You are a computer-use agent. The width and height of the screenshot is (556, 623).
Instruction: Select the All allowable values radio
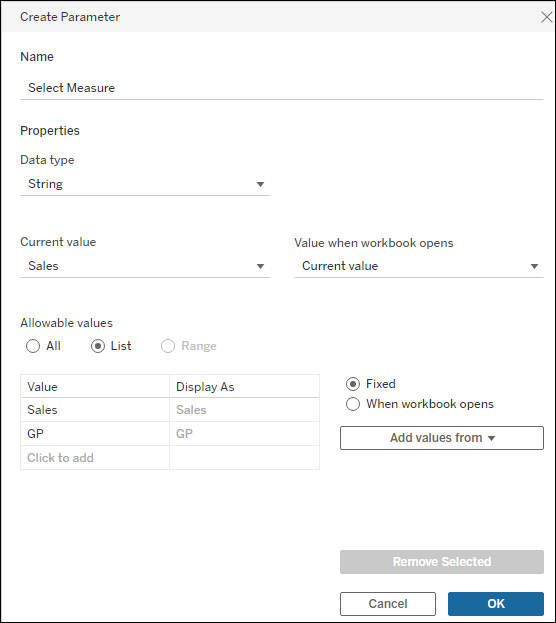tap(33, 346)
